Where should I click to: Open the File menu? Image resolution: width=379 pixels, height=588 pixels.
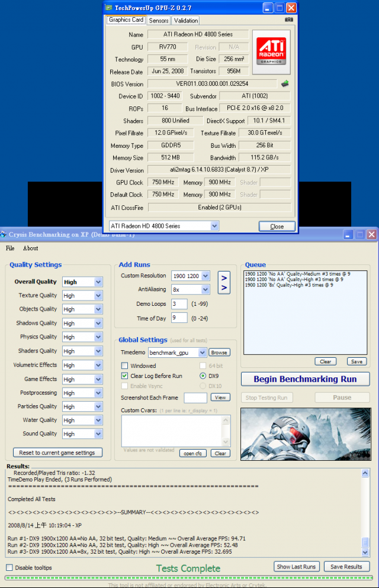click(x=10, y=248)
